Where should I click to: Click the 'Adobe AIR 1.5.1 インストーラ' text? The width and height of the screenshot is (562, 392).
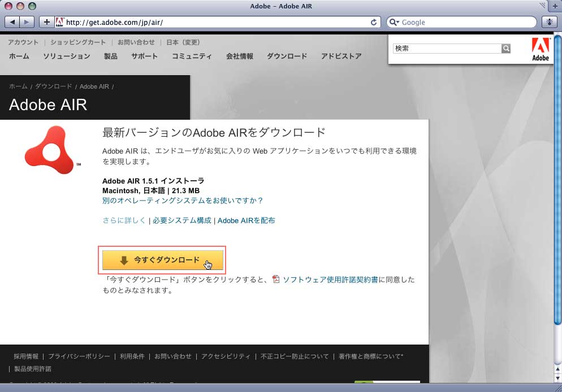click(153, 181)
